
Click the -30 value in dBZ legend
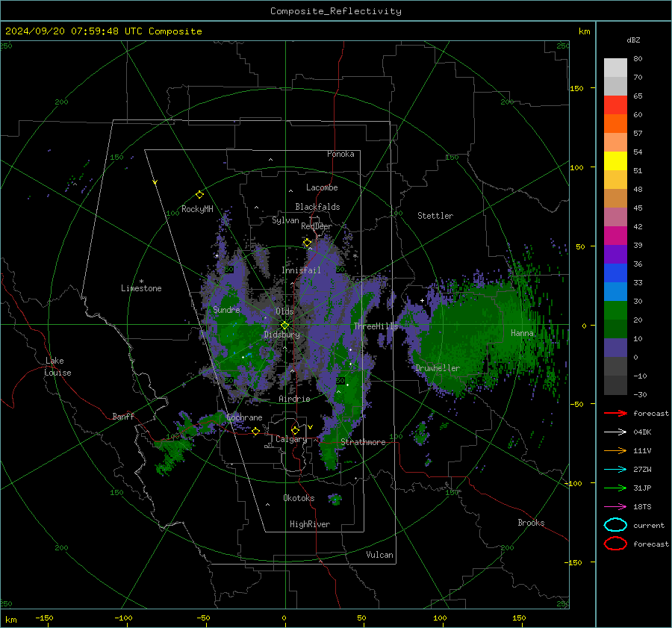640,394
